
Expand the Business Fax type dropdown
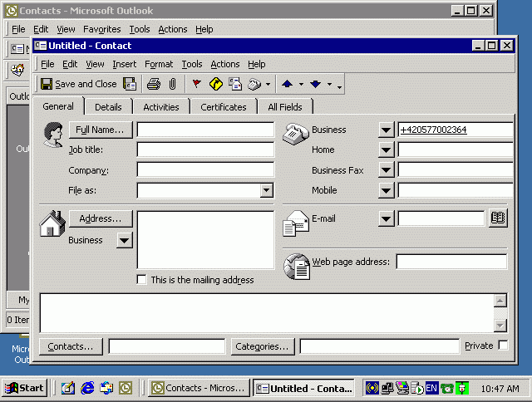pyautogui.click(x=386, y=169)
